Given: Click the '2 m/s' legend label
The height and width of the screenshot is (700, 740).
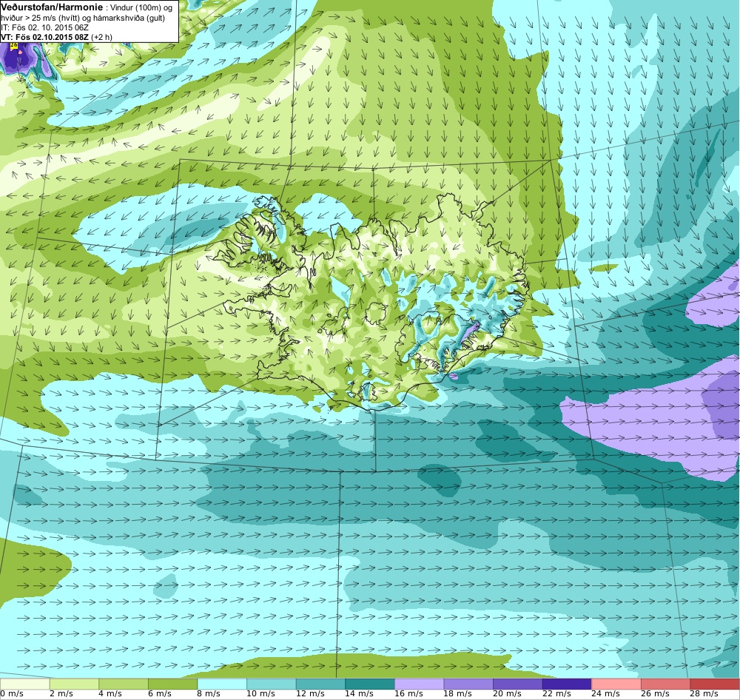Looking at the screenshot, I should (x=61, y=694).
